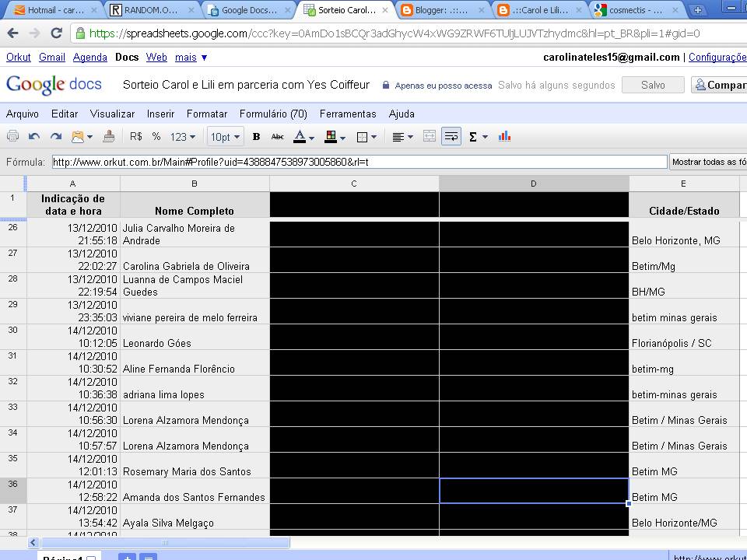Viewport: 747px width, 560px height.
Task: Click the Orkut link
Action: 19,57
